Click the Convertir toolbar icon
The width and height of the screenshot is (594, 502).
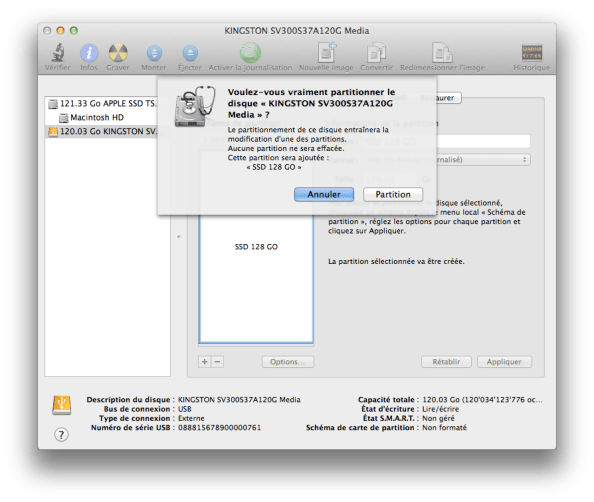[x=376, y=52]
